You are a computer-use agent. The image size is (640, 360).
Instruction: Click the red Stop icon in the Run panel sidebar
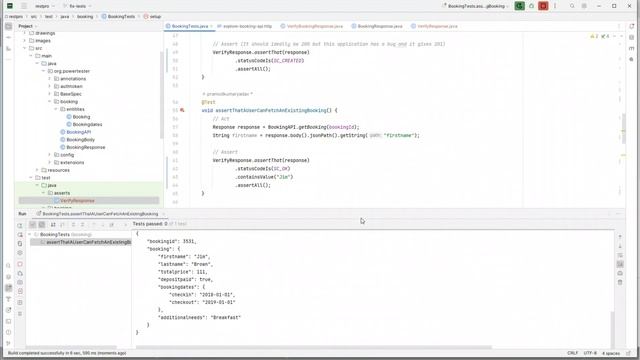pos(20,264)
